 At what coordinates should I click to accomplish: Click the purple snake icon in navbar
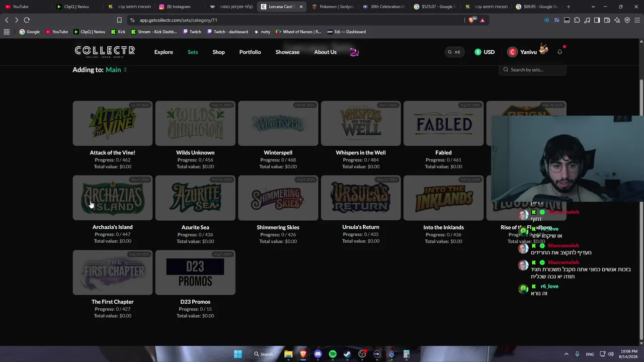point(354,52)
